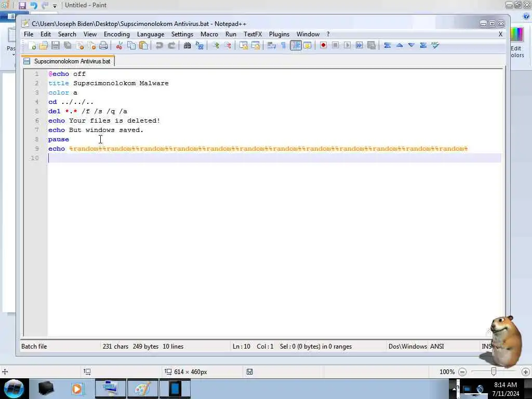Click the Cut scissors icon
This screenshot has height=399, width=532.
coord(119,46)
